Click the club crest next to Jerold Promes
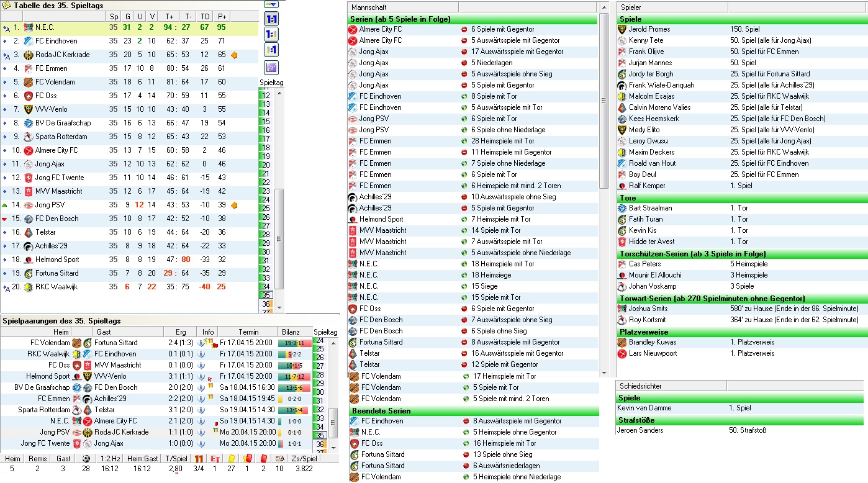Image resolution: width=868 pixels, height=483 pixels. (622, 29)
